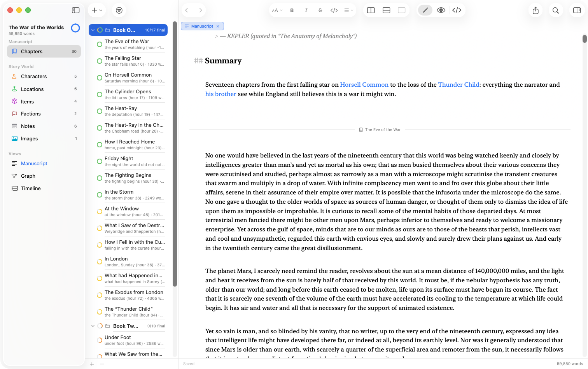588x369 pixels.
Task: Toggle italic formatting
Action: pos(306,10)
